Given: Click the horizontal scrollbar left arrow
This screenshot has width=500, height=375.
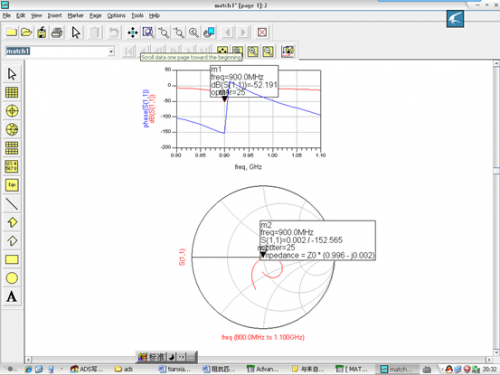Looking at the screenshot, I should pyautogui.click(x=28, y=360).
